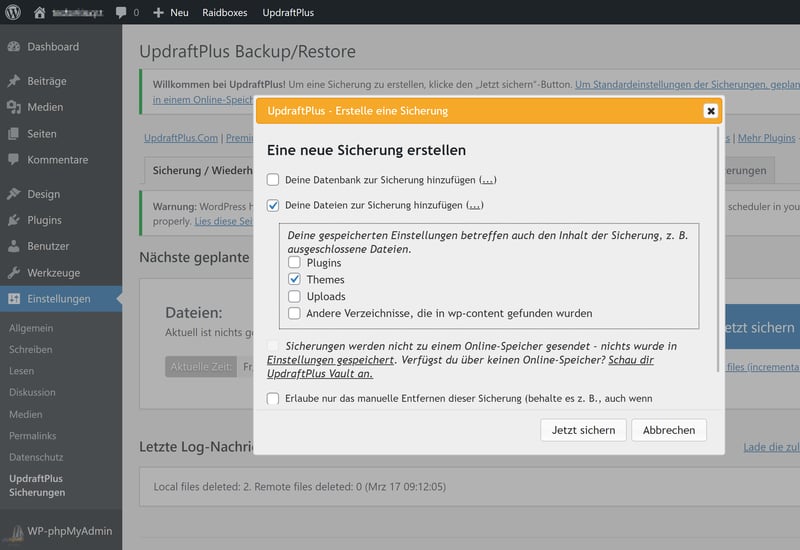The image size is (800, 550).
Task: Click the Werkzeuge wrench icon
Action: 13,273
